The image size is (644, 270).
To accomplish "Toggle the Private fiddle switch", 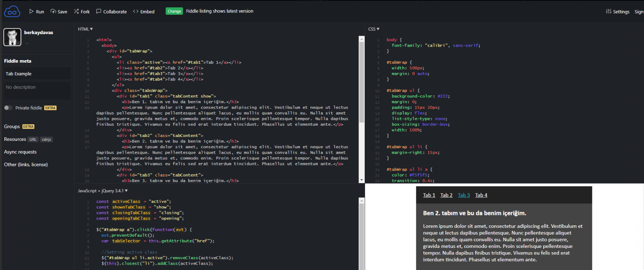I will point(8,108).
